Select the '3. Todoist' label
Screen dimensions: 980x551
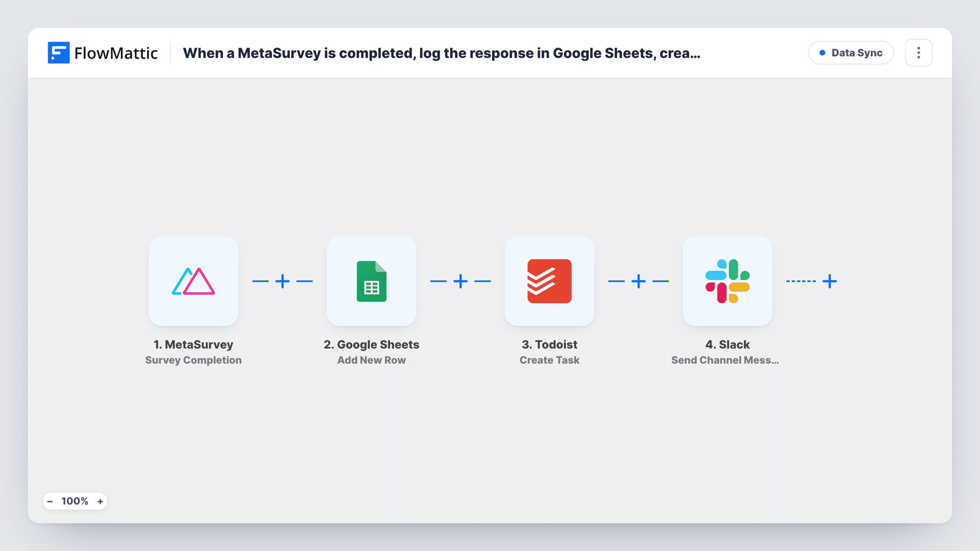click(550, 344)
